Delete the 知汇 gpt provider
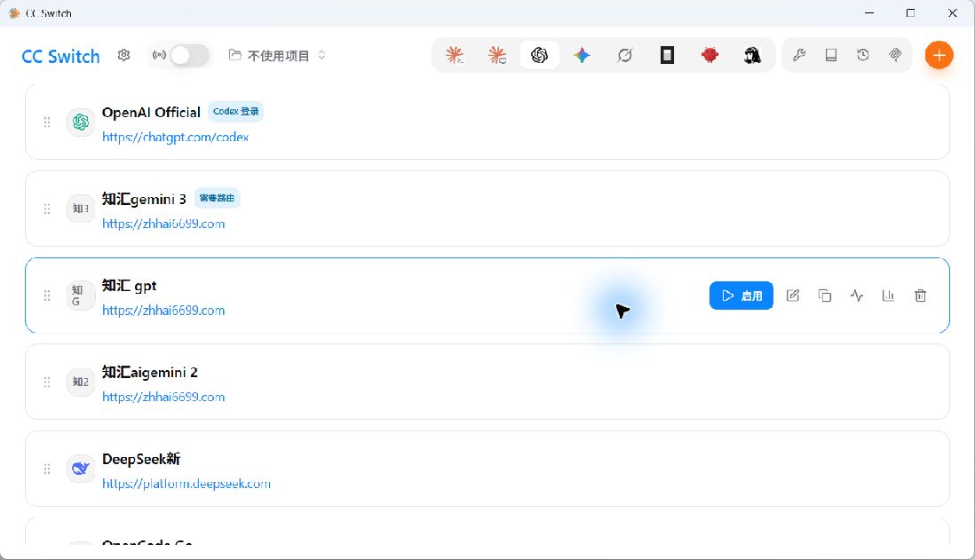This screenshot has height=560, width=975. (920, 296)
